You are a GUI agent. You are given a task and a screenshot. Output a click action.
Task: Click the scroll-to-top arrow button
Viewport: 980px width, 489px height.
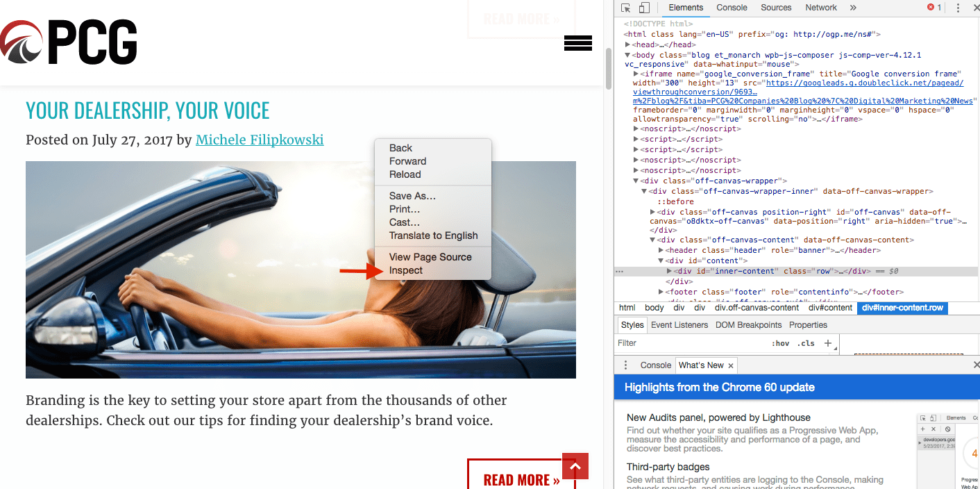(x=575, y=466)
